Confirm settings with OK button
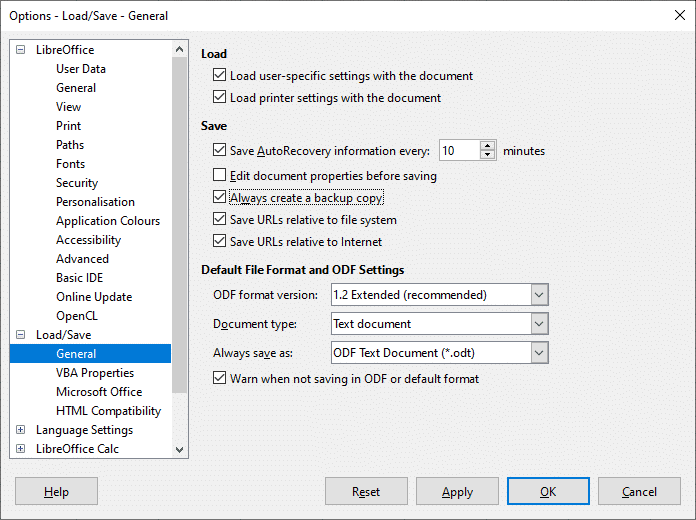The image size is (696, 520). [x=548, y=491]
